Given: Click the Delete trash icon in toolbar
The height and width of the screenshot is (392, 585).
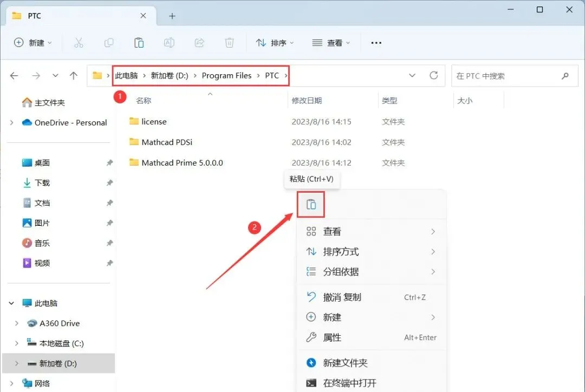Looking at the screenshot, I should [230, 43].
